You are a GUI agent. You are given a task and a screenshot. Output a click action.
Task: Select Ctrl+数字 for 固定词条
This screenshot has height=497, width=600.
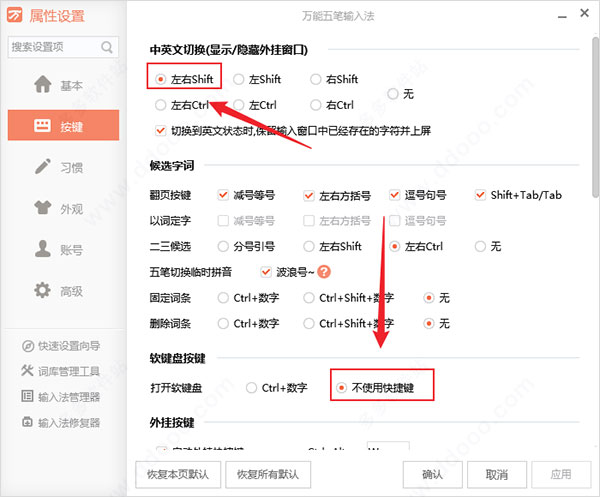coord(223,298)
